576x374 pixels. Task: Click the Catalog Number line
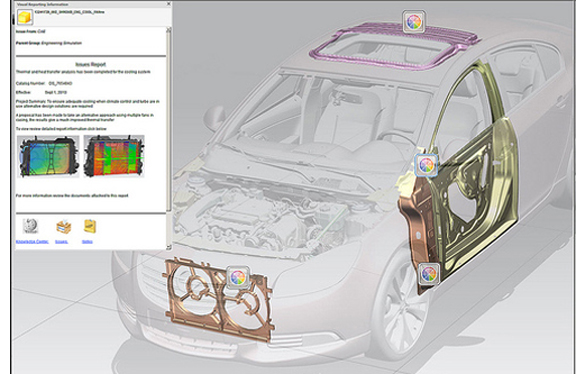pos(44,83)
